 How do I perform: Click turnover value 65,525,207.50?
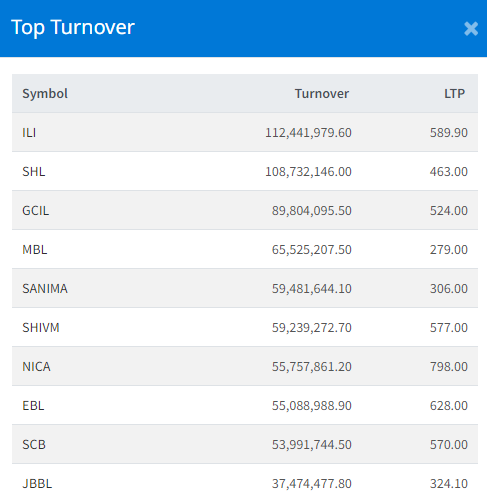pyautogui.click(x=312, y=250)
